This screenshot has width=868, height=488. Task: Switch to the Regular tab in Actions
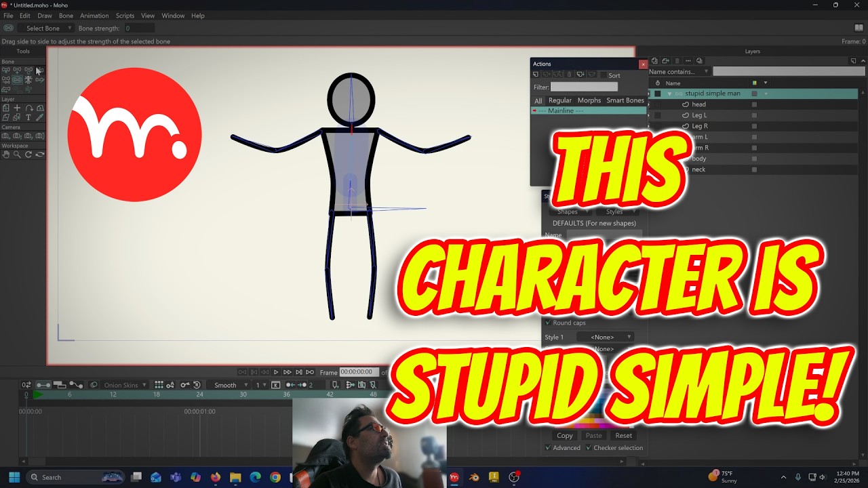[x=560, y=100]
